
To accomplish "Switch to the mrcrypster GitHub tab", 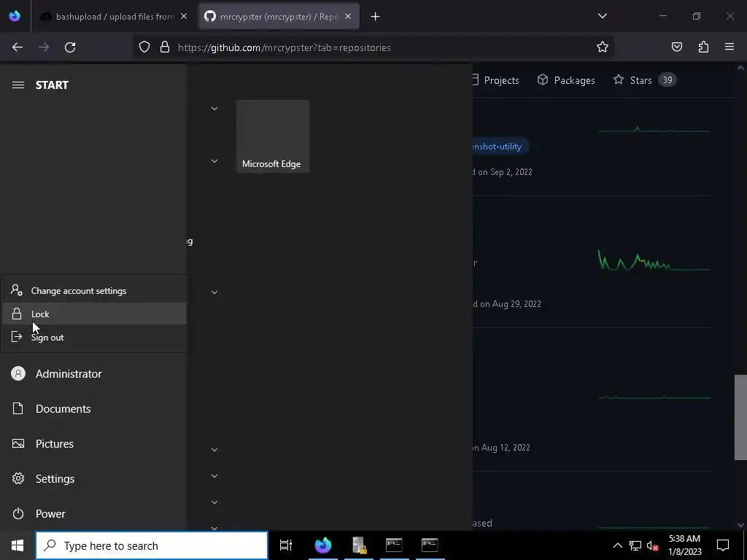I will point(279,17).
